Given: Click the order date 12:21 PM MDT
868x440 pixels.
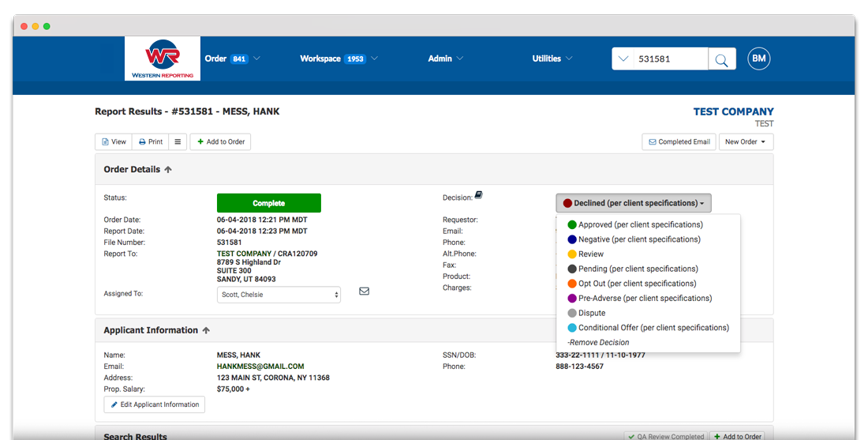Looking at the screenshot, I should point(262,220).
